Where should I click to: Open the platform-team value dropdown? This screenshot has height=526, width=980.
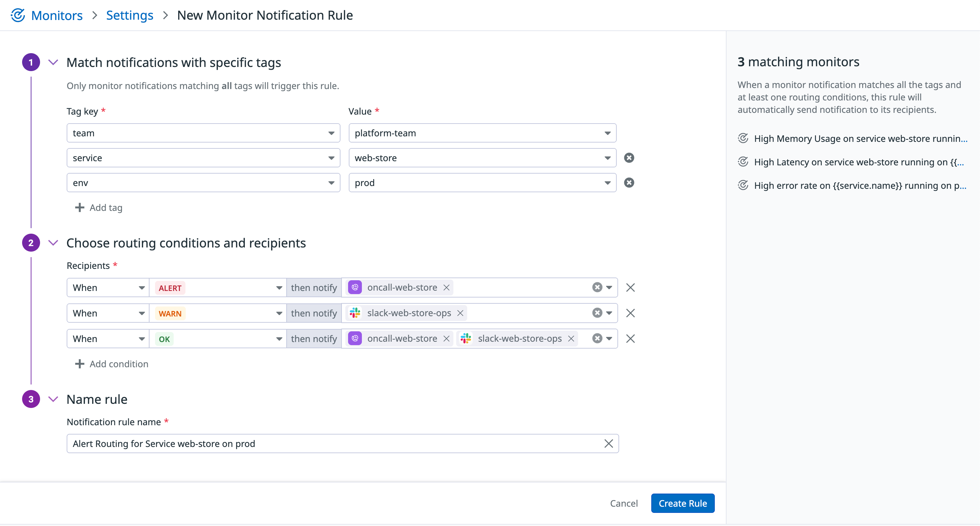click(x=607, y=133)
